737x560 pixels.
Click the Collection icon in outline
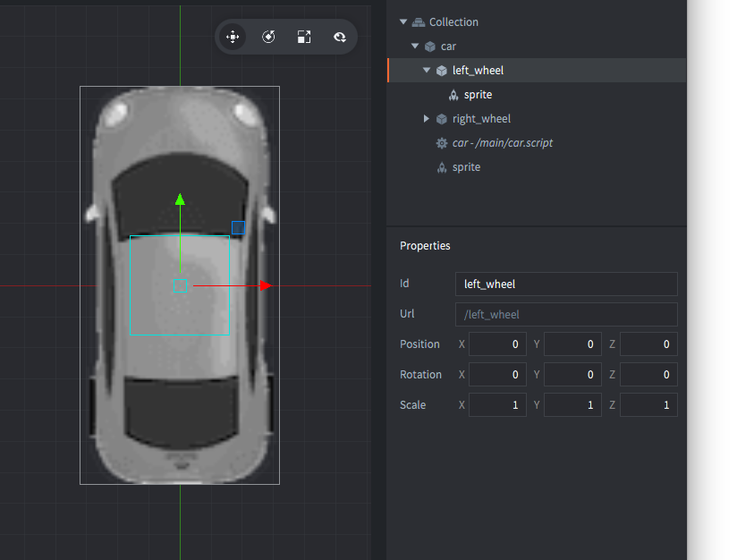tap(419, 22)
